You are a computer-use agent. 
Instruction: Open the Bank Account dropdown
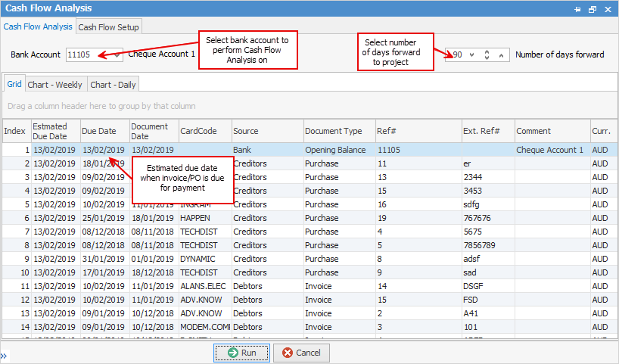click(117, 55)
